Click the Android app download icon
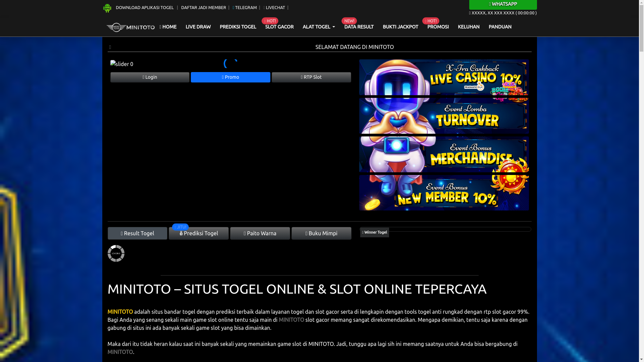 click(107, 8)
